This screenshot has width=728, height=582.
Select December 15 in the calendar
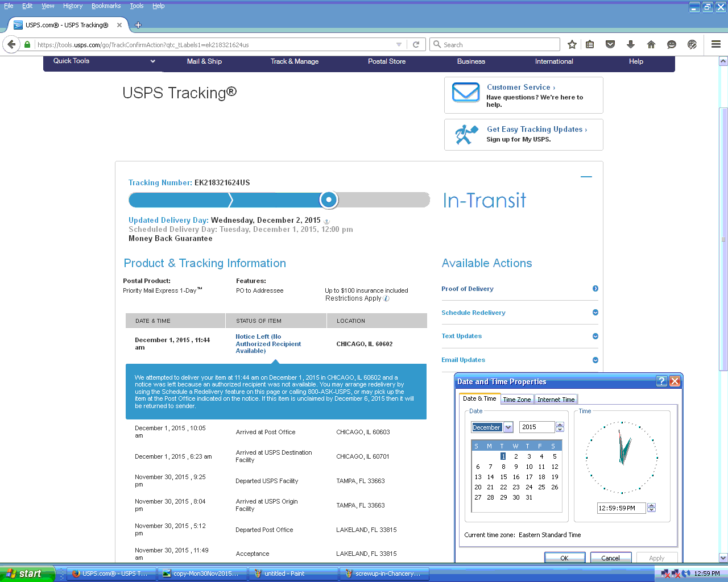(x=503, y=477)
